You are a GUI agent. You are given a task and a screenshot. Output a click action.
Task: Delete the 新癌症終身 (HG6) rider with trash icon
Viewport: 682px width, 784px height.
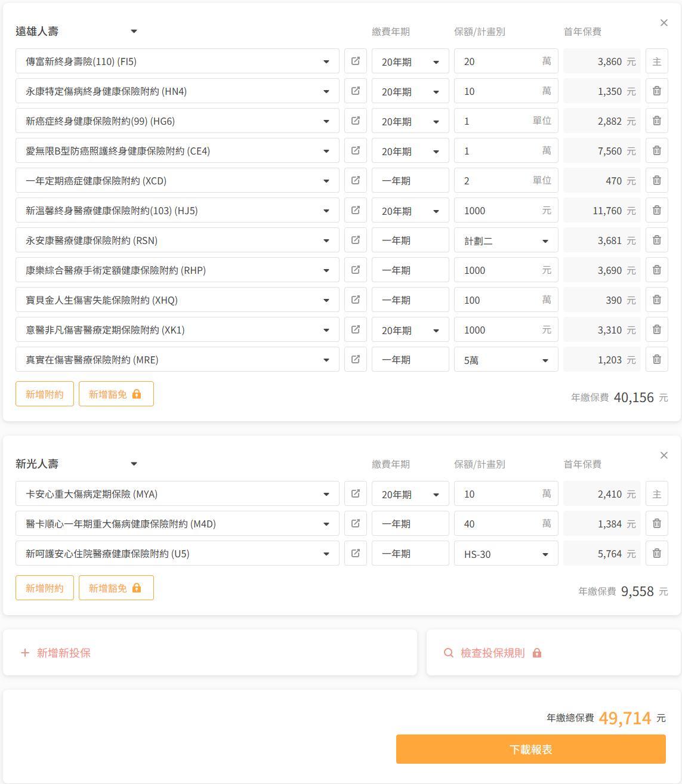[x=657, y=121]
